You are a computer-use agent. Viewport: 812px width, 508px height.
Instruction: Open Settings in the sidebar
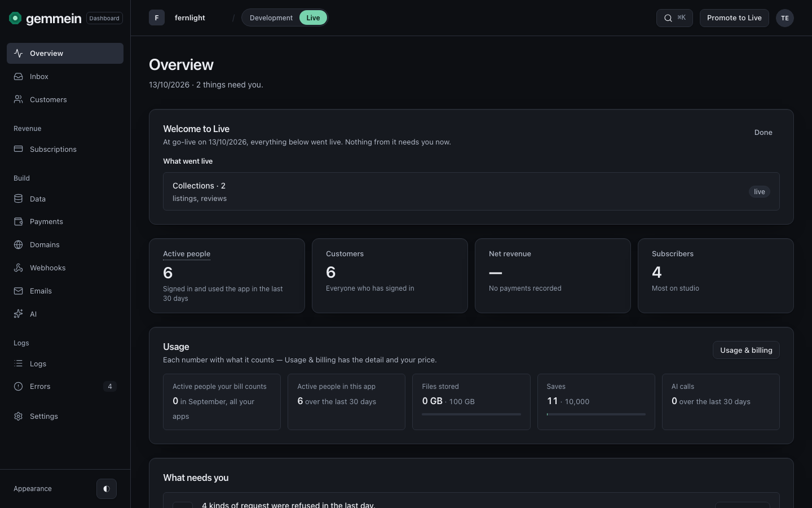[x=65, y=416]
